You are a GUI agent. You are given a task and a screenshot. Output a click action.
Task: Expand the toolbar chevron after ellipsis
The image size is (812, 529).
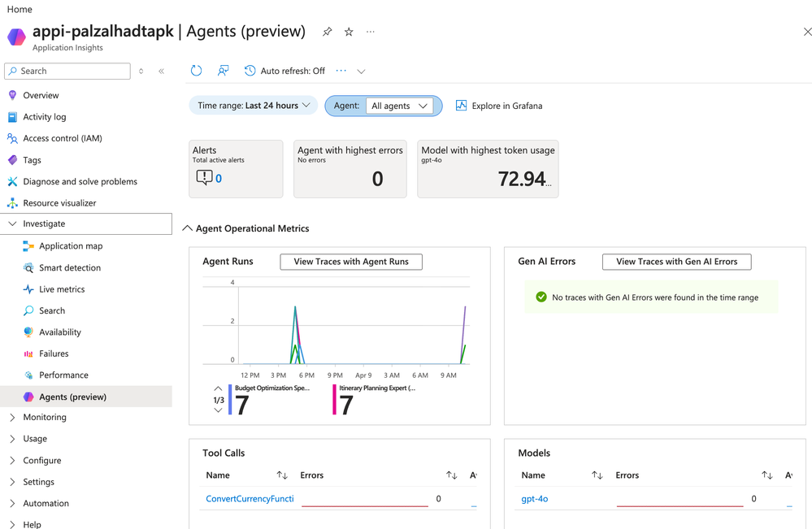(x=362, y=72)
